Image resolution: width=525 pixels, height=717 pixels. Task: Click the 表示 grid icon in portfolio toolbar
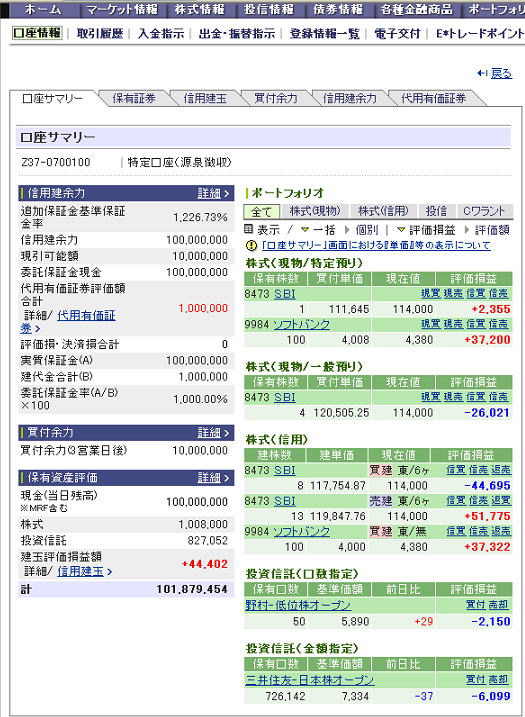pos(249,229)
